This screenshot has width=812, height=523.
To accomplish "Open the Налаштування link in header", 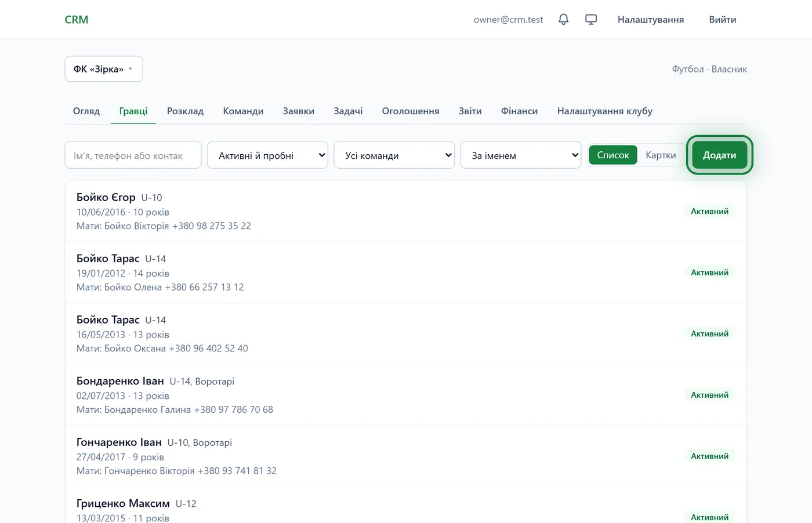I will [x=651, y=20].
